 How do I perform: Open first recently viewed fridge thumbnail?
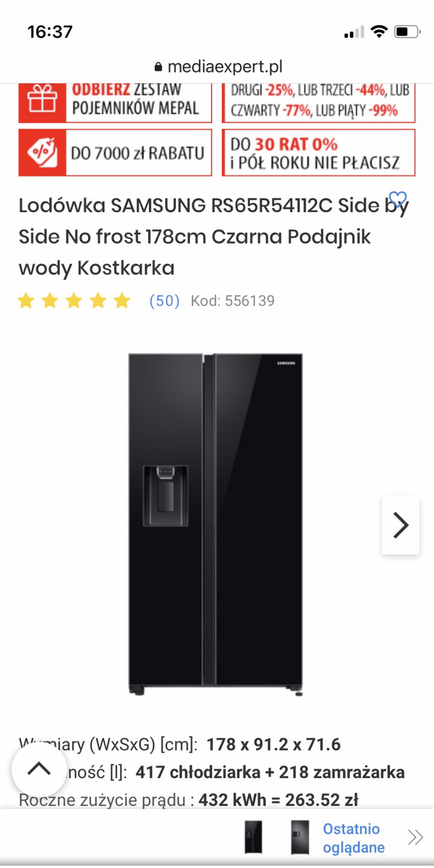click(253, 837)
